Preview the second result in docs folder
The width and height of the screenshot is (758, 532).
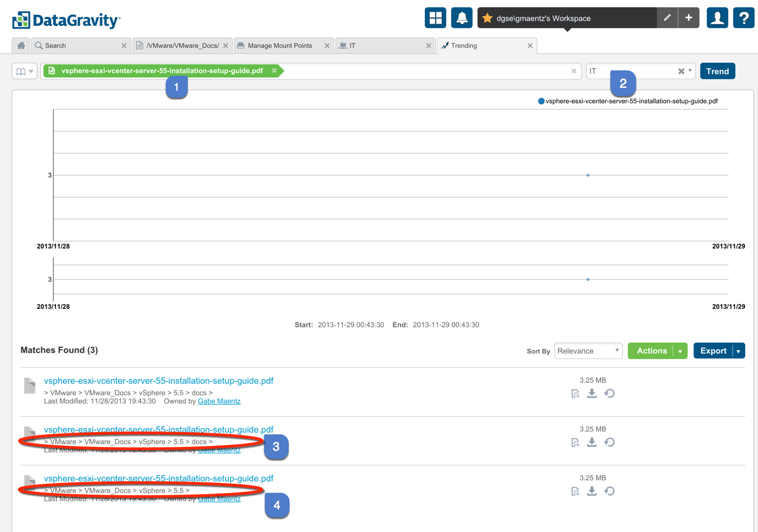point(575,443)
